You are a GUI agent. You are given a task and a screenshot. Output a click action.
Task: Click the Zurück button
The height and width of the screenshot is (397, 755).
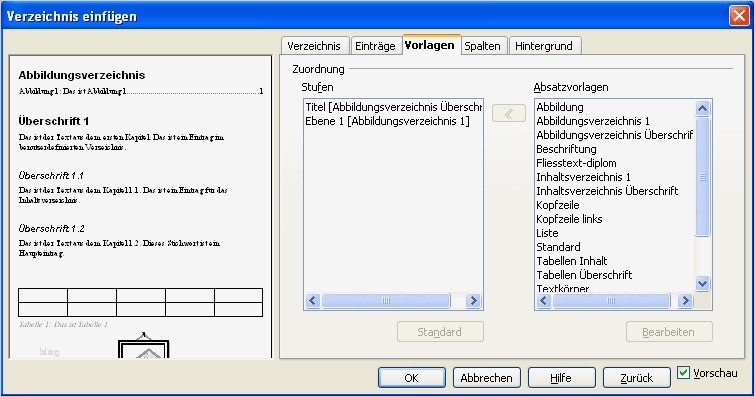[637, 378]
